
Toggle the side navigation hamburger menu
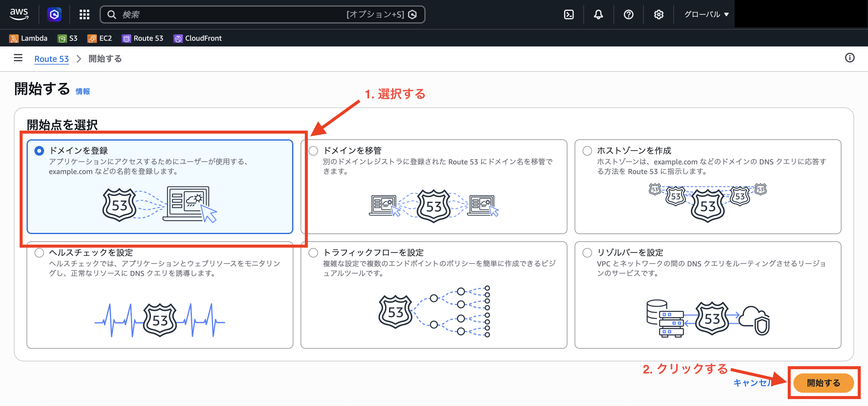point(18,58)
